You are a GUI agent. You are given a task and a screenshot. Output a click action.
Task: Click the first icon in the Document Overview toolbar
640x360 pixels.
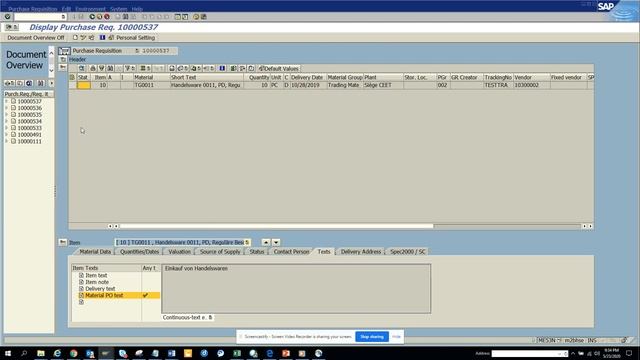9,83
